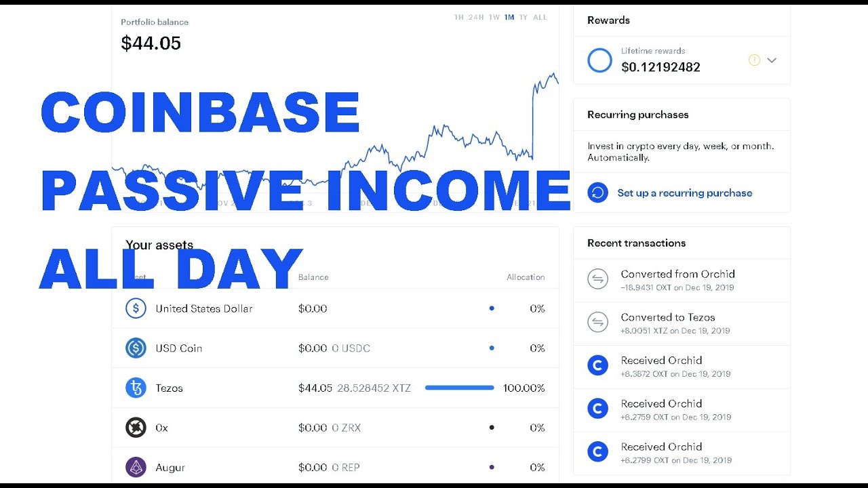868x488 pixels.
Task: Open Converted to Tezos transaction
Action: click(x=682, y=323)
